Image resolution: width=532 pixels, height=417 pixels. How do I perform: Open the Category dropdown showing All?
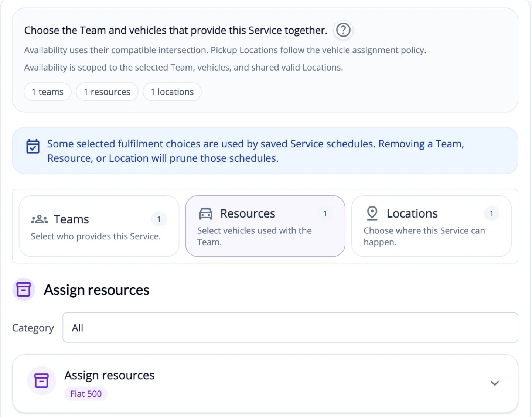pos(290,328)
